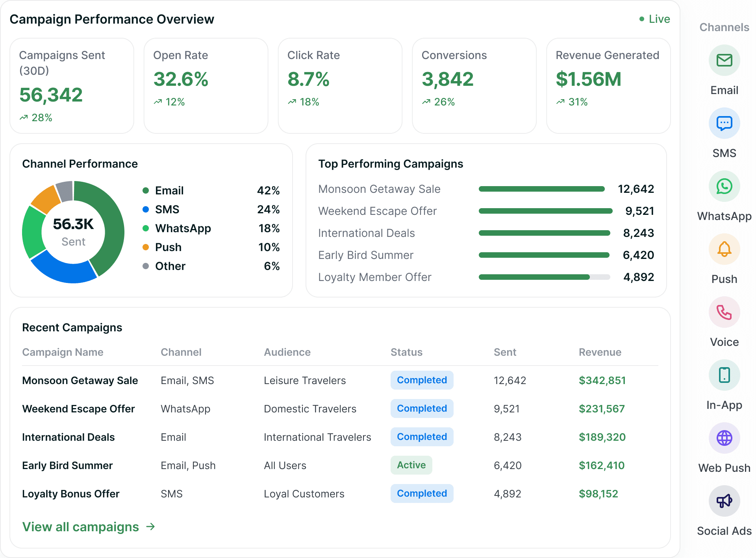Click the $231,567 revenue value
Viewport: 756px width, 558px height.
click(x=602, y=409)
